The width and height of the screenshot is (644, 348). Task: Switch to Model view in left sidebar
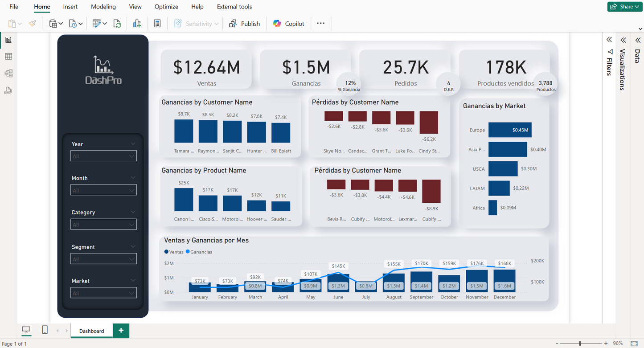pyautogui.click(x=8, y=74)
